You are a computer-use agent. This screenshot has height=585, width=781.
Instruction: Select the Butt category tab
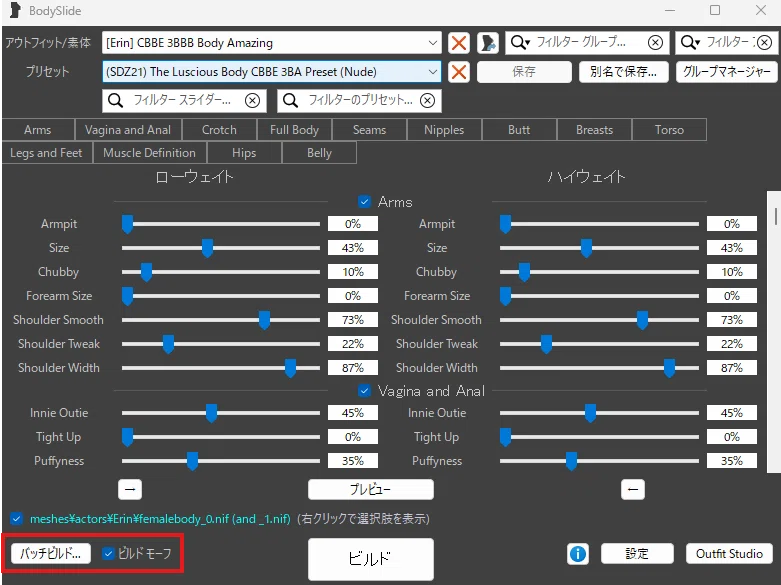(519, 130)
